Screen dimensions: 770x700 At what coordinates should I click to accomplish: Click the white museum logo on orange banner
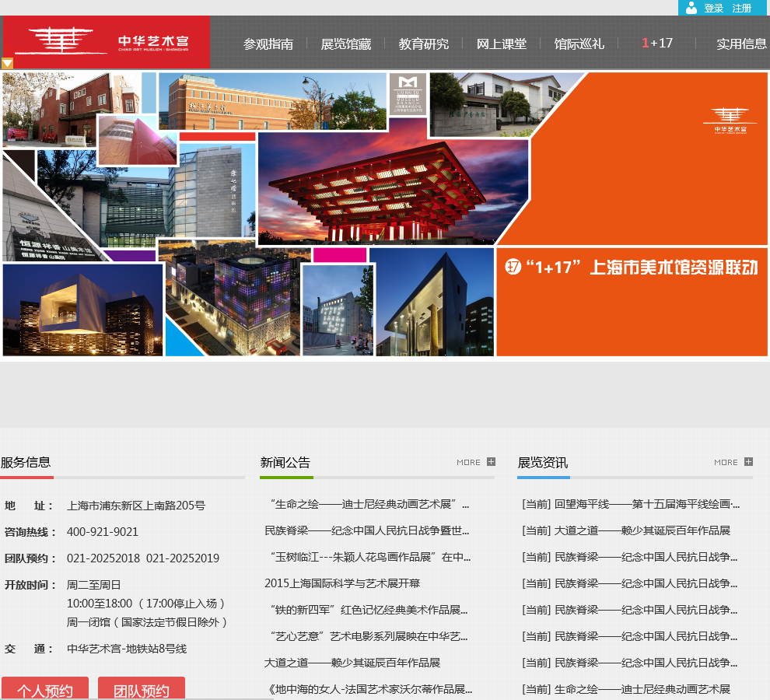730,121
